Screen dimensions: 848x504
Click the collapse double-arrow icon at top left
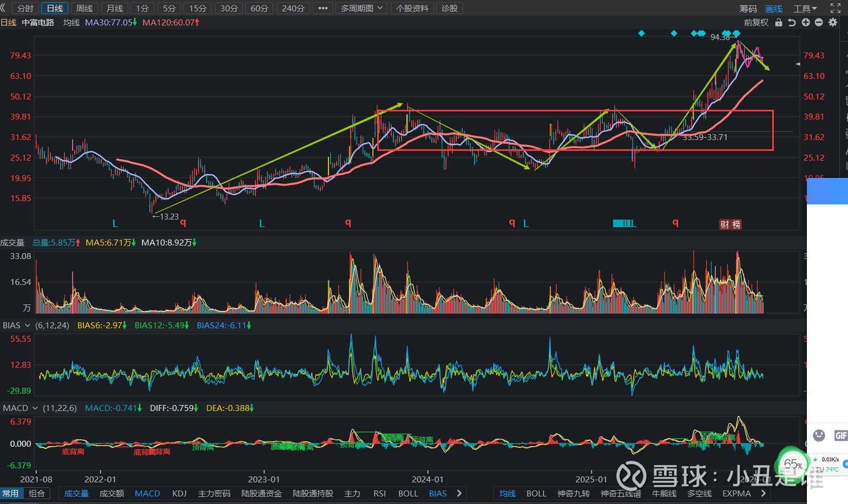(x=3, y=8)
